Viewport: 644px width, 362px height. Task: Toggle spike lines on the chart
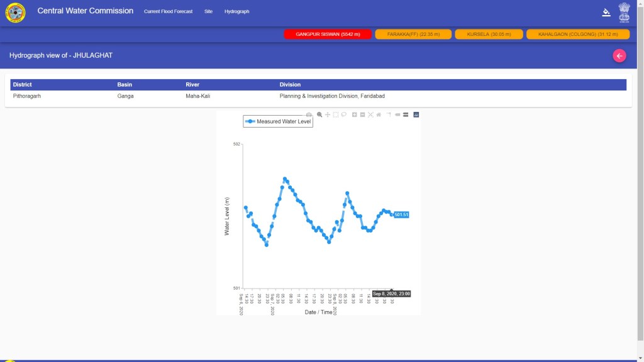click(389, 114)
